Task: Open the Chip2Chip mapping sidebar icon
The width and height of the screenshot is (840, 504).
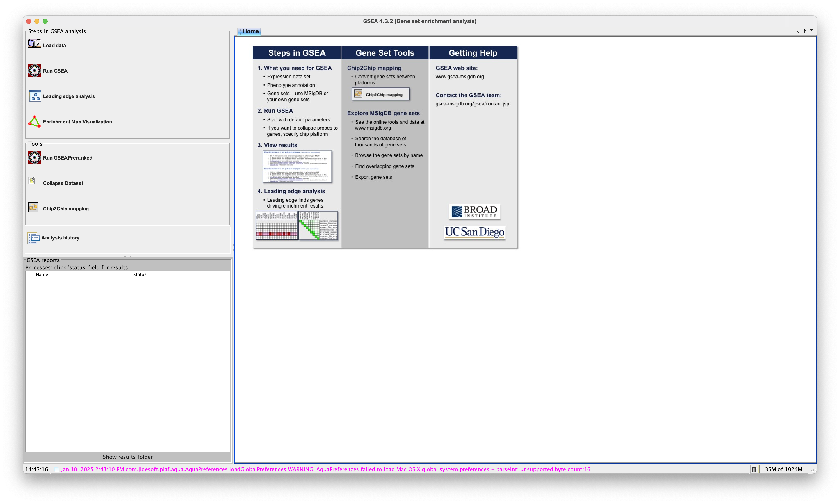Action: tap(33, 207)
